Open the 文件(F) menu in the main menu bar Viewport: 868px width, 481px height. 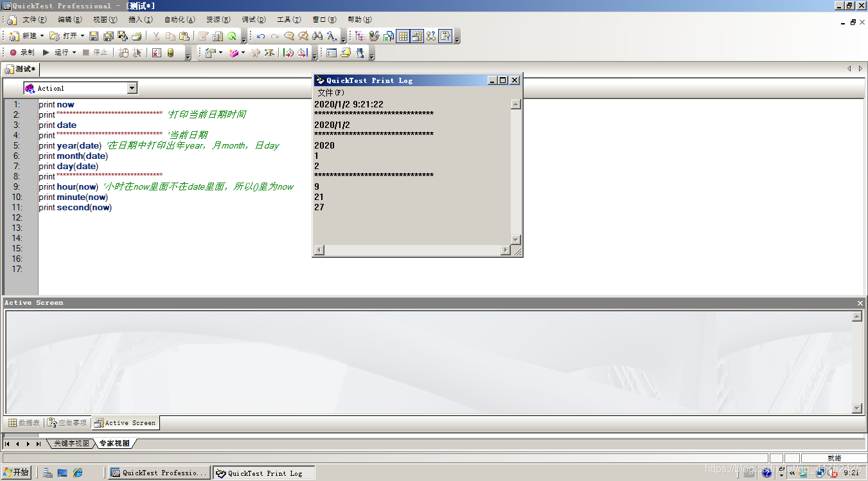point(34,20)
